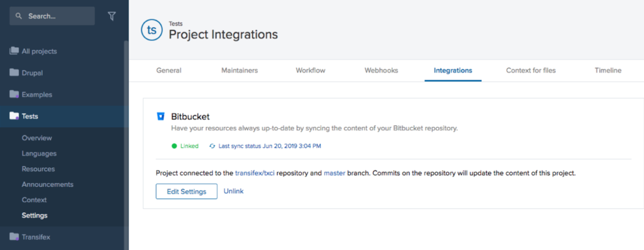Click the All projects folder icon
644x250 pixels.
click(14, 51)
